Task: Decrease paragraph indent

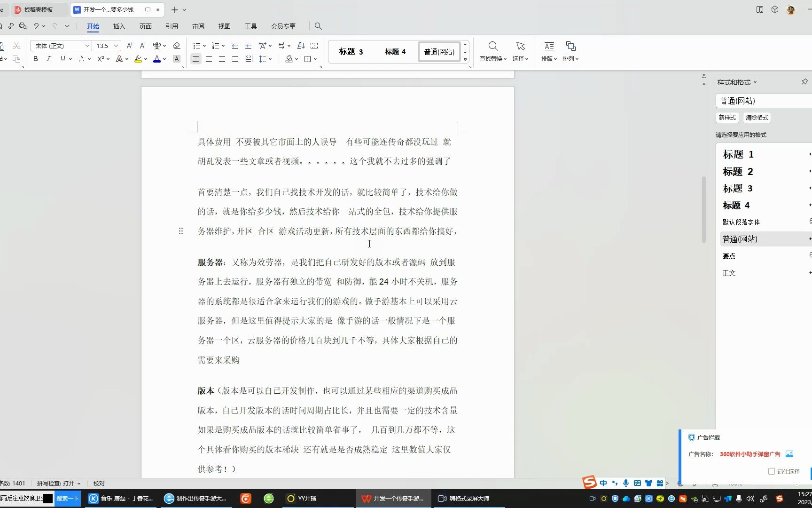Action: tap(235, 46)
